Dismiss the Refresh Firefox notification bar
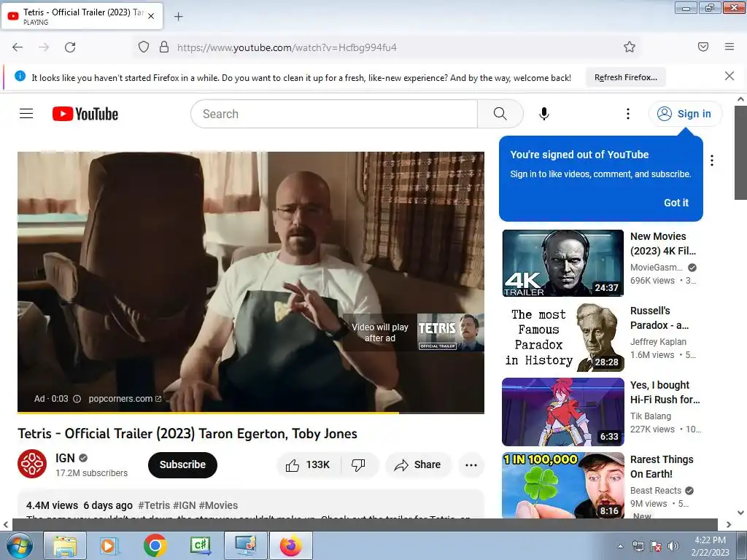The height and width of the screenshot is (560, 747). click(x=729, y=76)
